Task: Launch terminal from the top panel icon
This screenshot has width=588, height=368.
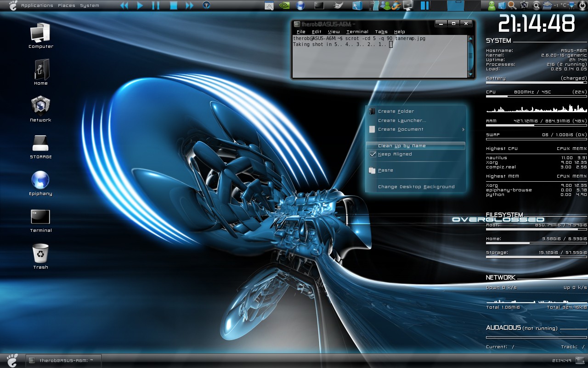Action: [319, 6]
